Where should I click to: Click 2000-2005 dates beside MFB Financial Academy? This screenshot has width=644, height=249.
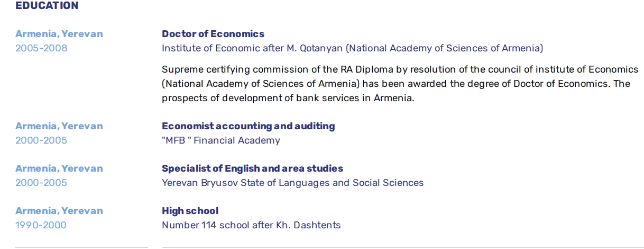point(41,140)
